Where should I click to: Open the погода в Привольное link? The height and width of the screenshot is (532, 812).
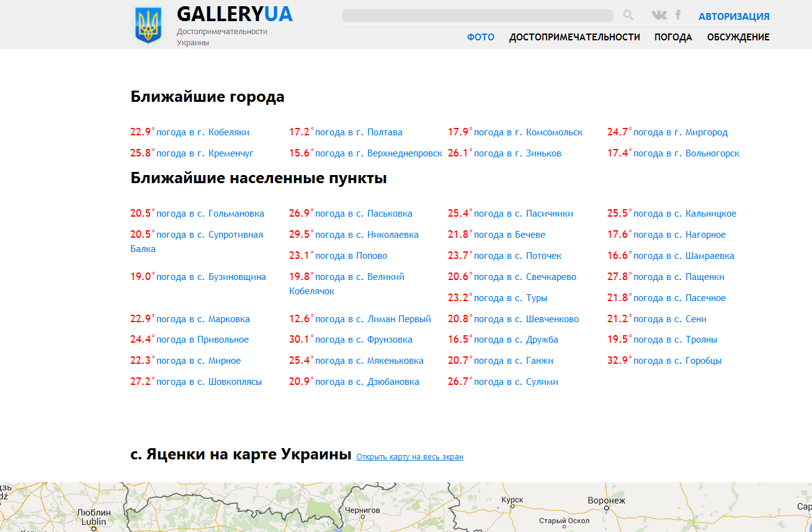(x=202, y=340)
